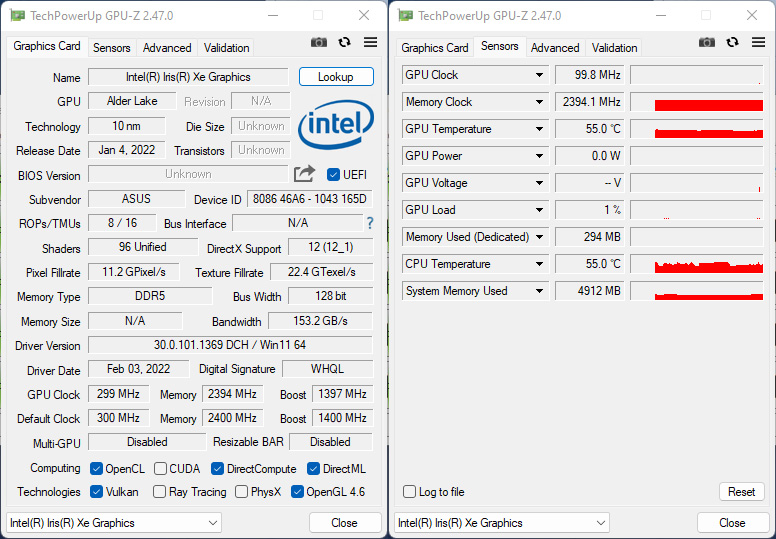
Task: Expand the GPU Temperature sensor dropdown
Action: point(539,129)
